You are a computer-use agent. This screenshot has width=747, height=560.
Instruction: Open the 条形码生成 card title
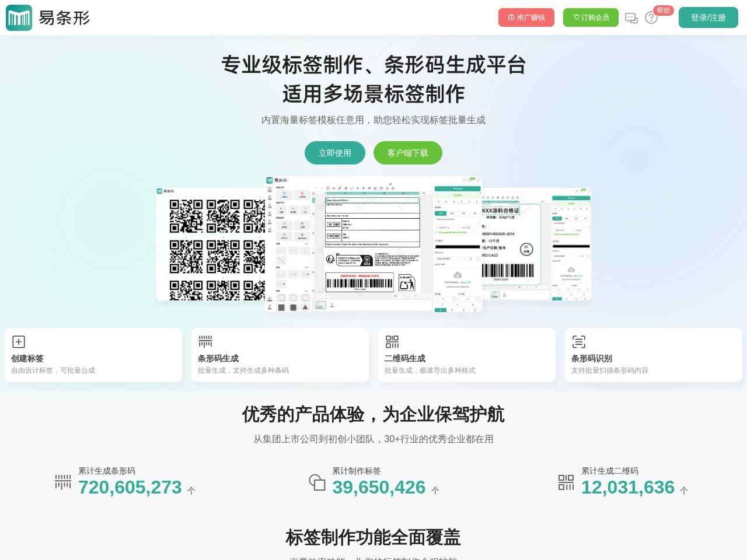tap(218, 358)
